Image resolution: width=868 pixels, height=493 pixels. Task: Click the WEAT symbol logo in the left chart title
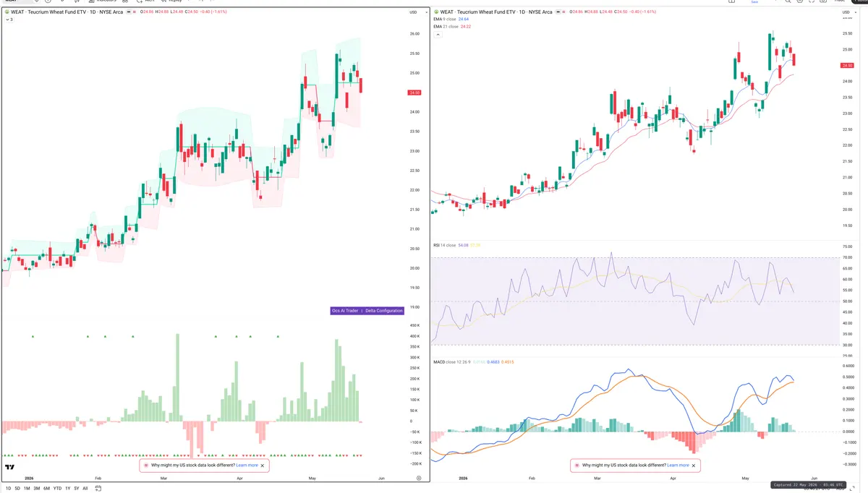7,12
